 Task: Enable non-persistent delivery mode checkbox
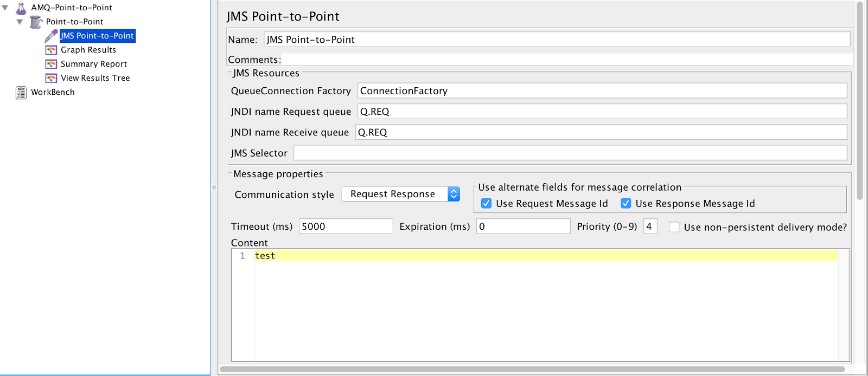tap(674, 227)
